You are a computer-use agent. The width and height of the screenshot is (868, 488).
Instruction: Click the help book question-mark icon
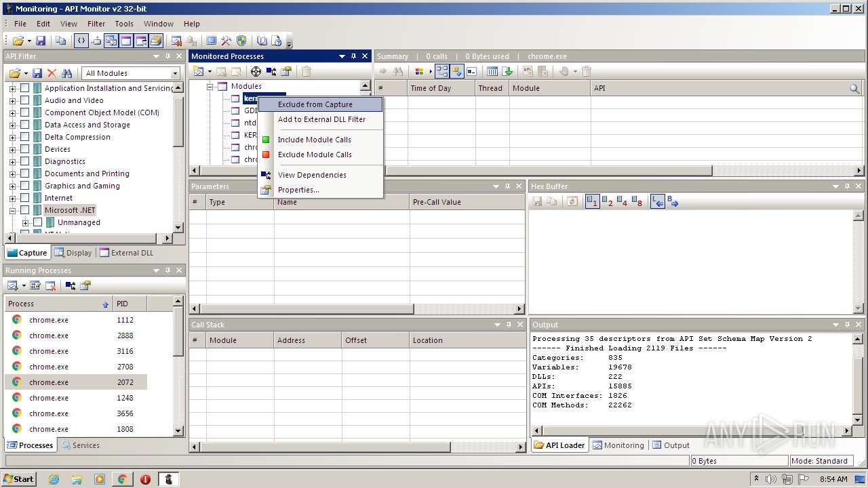[x=277, y=41]
